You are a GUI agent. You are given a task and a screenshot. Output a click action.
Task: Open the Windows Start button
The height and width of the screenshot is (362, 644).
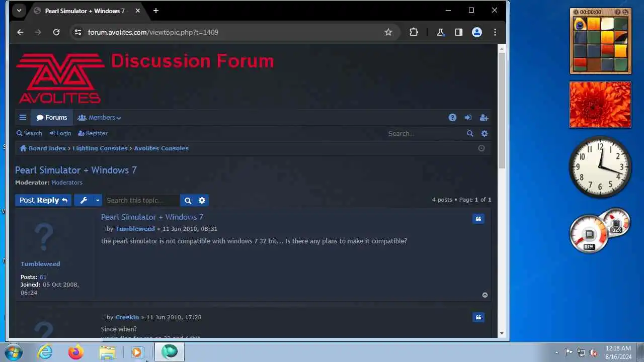[14, 352]
